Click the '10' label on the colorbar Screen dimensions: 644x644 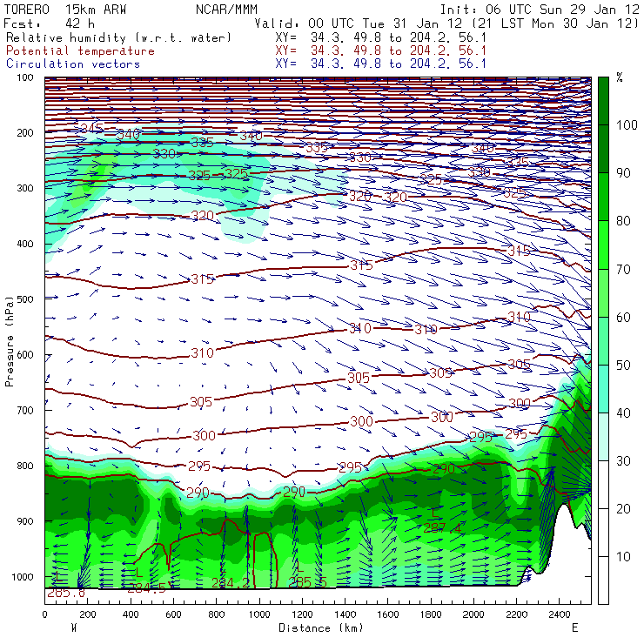pos(622,556)
